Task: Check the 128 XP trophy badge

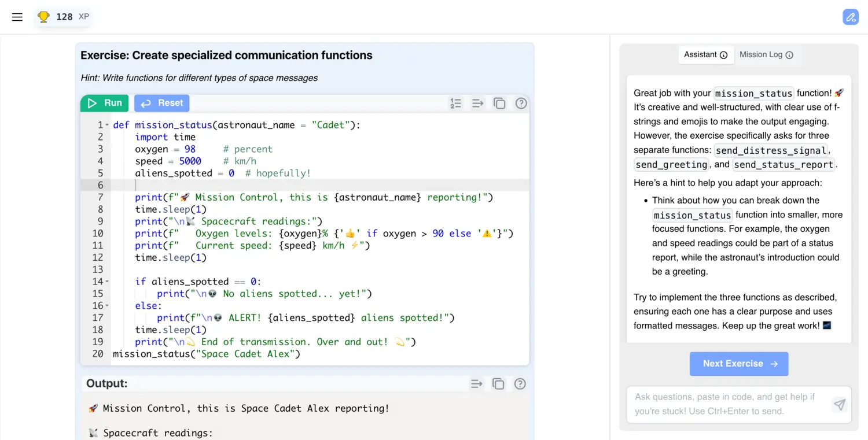Action: pyautogui.click(x=62, y=17)
